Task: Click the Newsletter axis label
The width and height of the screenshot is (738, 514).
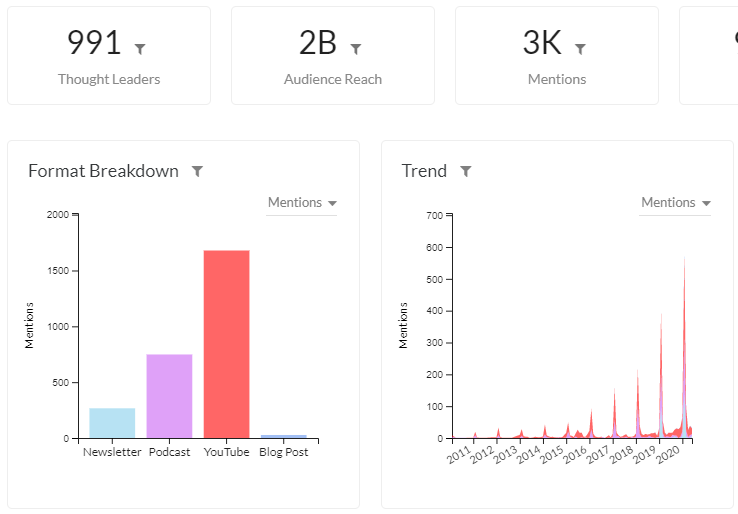Action: click(112, 452)
